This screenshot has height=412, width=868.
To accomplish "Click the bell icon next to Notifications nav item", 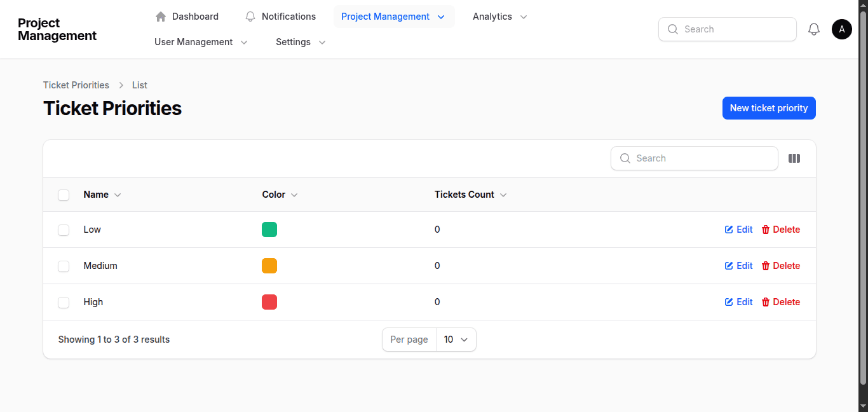I will click(250, 16).
